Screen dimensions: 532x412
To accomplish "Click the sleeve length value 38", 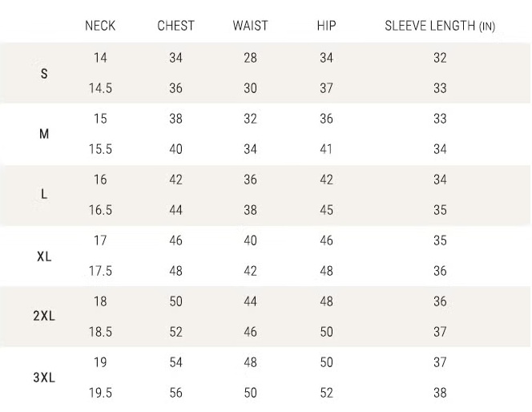I will pyautogui.click(x=440, y=393).
